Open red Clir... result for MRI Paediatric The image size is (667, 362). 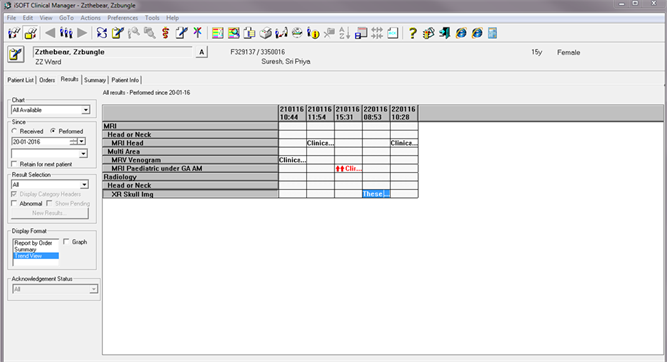(x=348, y=168)
